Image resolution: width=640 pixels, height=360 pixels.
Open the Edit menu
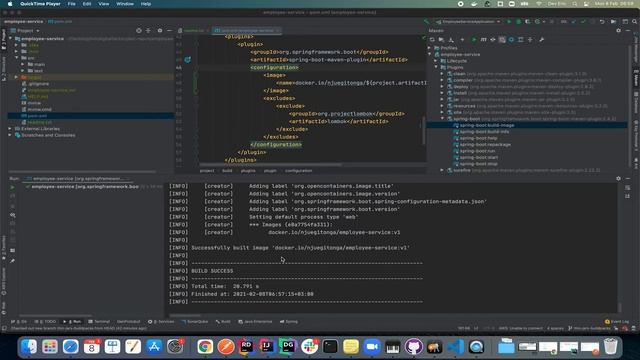87,4
